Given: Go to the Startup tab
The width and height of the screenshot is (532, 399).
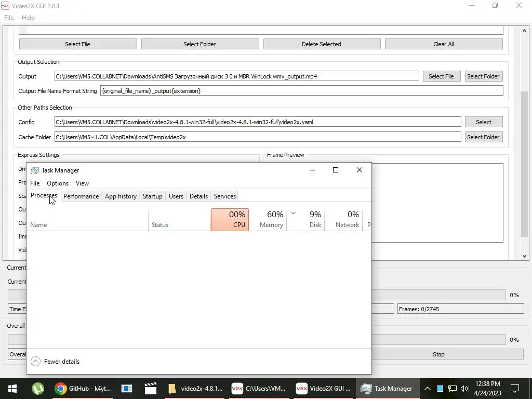Looking at the screenshot, I should click(x=153, y=196).
